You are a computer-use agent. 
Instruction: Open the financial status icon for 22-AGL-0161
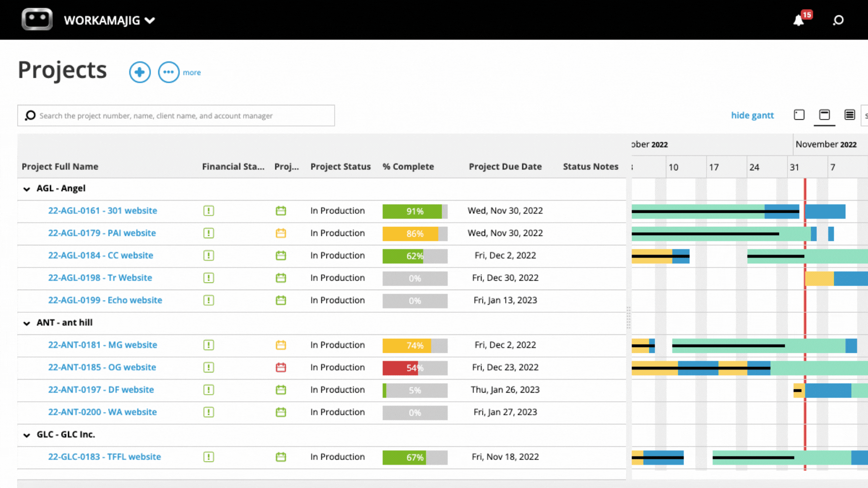click(209, 211)
